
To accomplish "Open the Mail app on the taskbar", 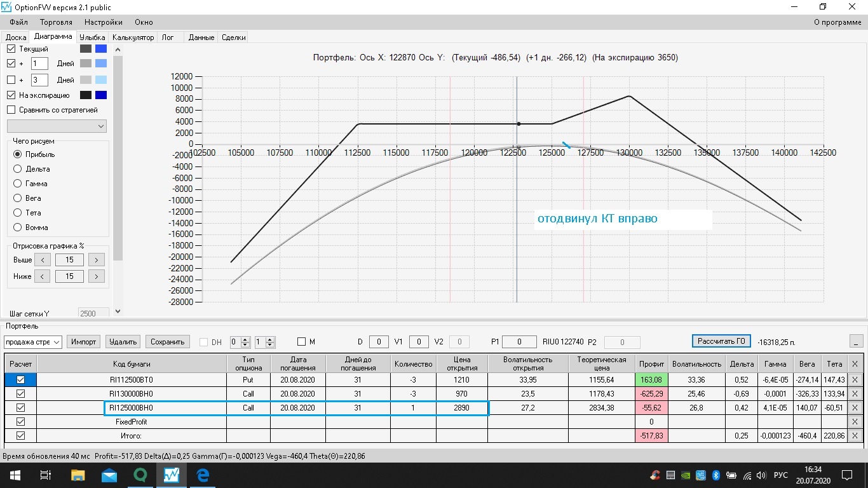I will tap(109, 475).
